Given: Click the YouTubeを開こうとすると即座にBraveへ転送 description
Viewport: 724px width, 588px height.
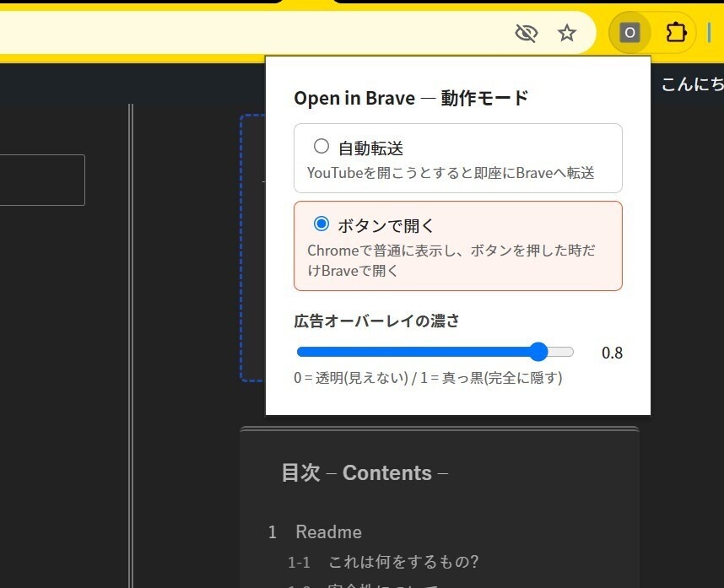Looking at the screenshot, I should tap(451, 173).
